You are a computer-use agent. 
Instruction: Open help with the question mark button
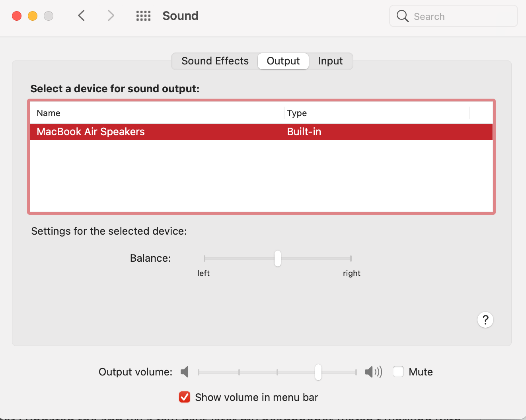click(x=485, y=320)
